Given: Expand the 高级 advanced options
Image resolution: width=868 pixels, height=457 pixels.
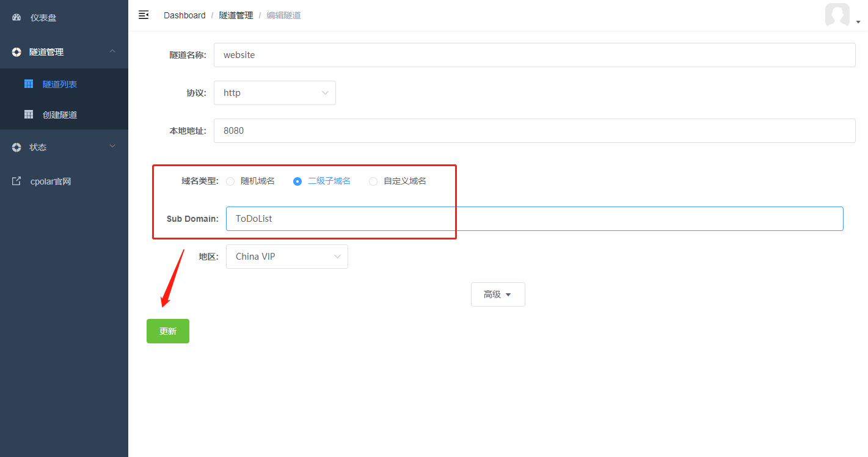Looking at the screenshot, I should (x=498, y=294).
